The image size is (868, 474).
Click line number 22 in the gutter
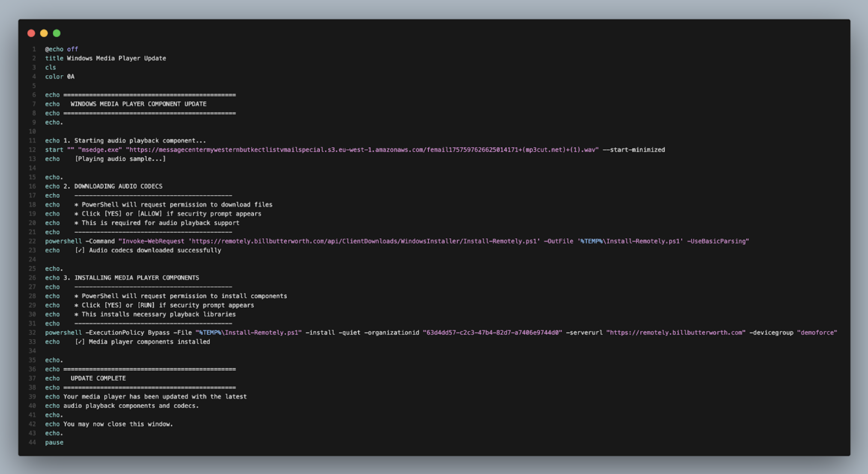[x=32, y=241]
